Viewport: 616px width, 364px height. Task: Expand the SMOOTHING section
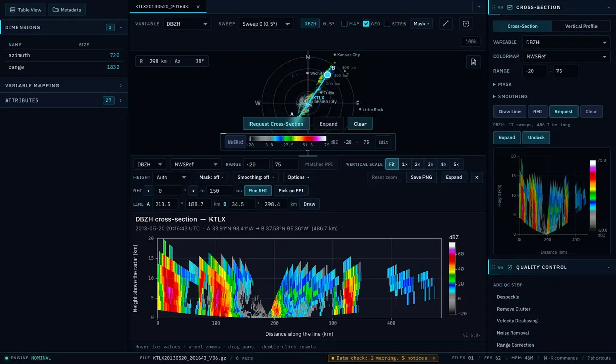pyautogui.click(x=510, y=96)
